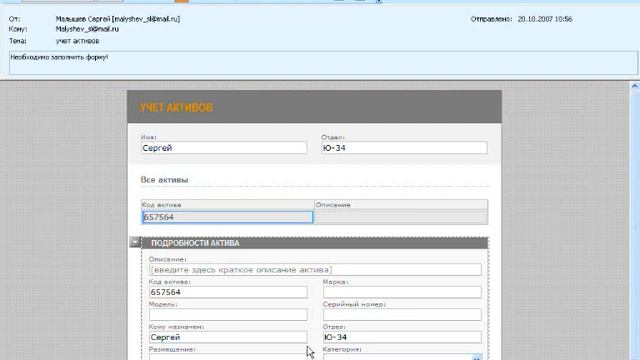Click the Описание column header
640x360 pixels.
pos(401,204)
